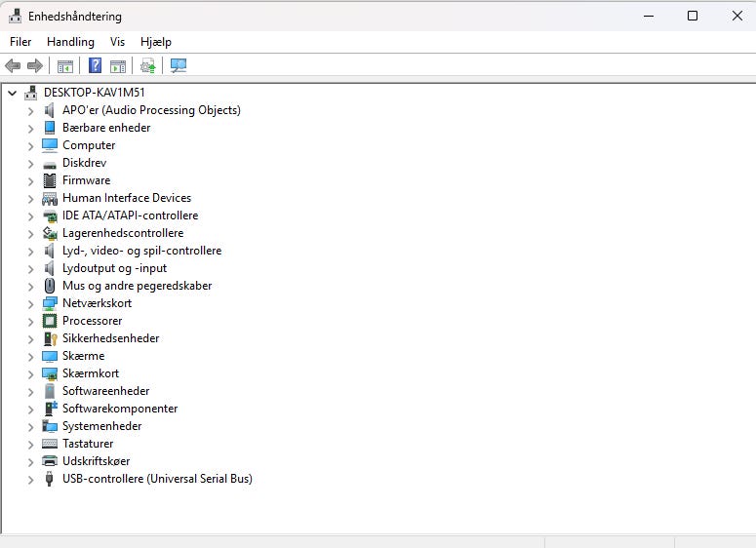Select the Lagerenhedscontrollere label

[x=123, y=233]
